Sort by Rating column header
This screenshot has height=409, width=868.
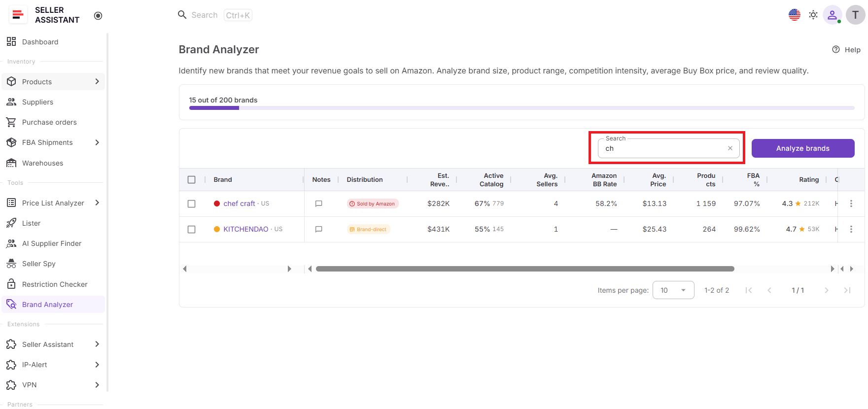(x=809, y=180)
